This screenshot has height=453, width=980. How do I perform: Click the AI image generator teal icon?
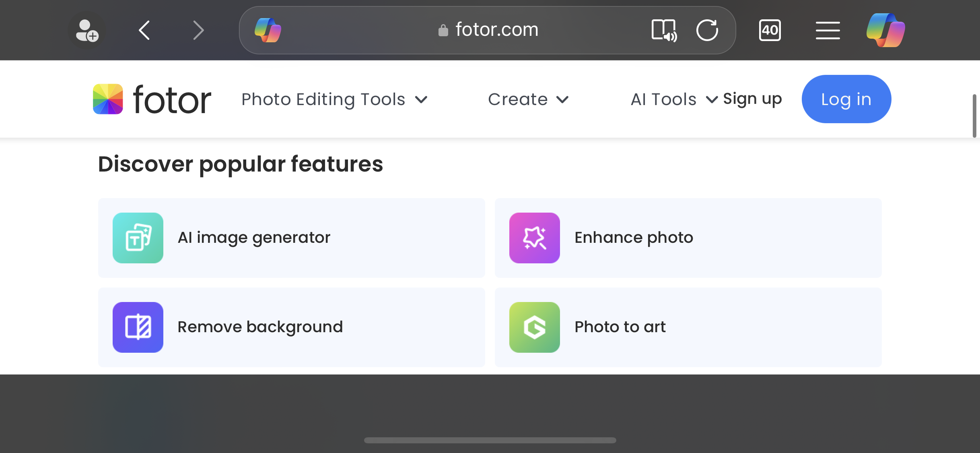[138, 238]
